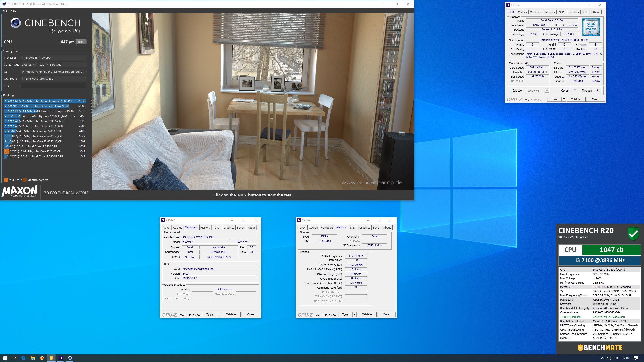Click Tools button in Memory CPU-Z window
Screen dimensions: 644x362
(345, 314)
